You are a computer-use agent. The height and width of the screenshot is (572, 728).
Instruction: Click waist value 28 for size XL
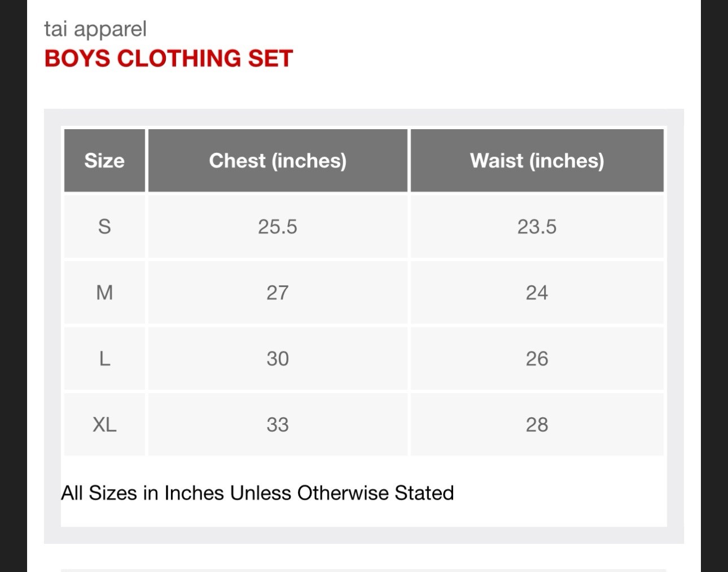[537, 424]
